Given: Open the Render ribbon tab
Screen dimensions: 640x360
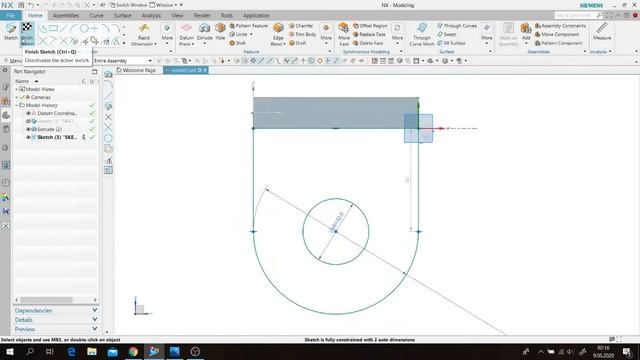Looking at the screenshot, I should (x=202, y=16).
